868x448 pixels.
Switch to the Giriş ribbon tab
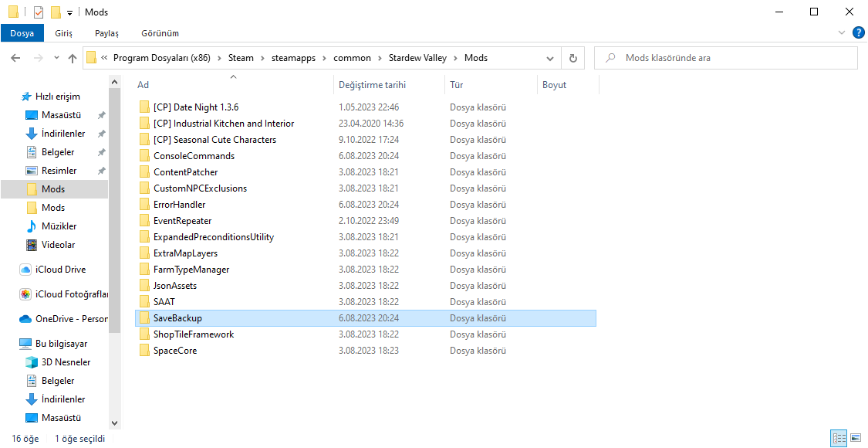pos(63,33)
